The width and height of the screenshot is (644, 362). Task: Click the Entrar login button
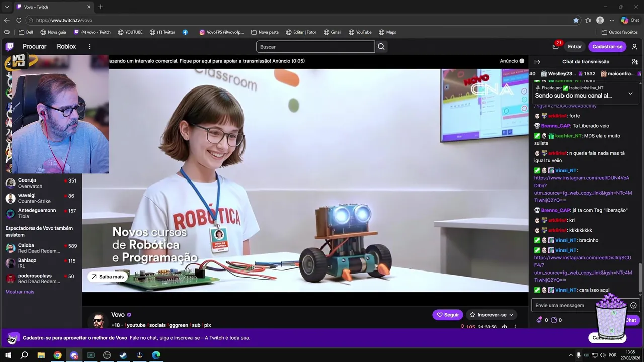click(x=575, y=47)
